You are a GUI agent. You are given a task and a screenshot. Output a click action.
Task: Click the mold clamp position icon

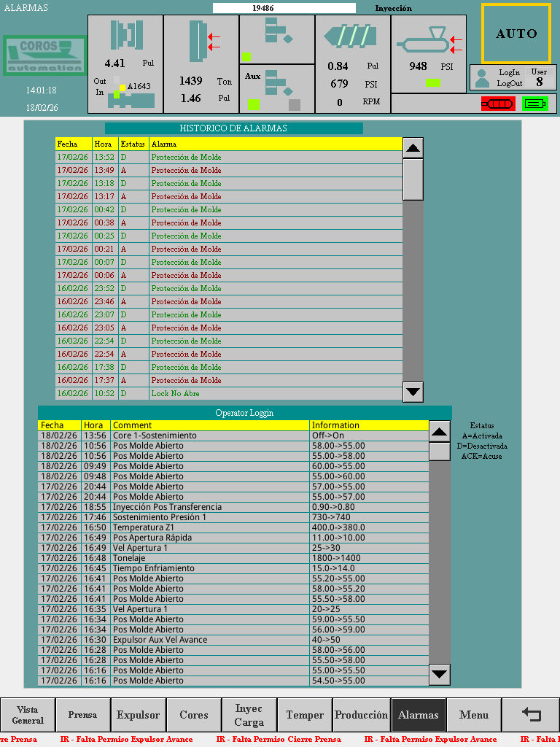pos(125,36)
